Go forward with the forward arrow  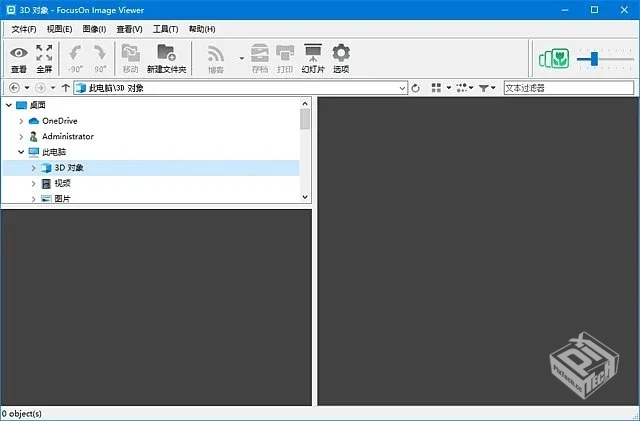click(x=40, y=88)
